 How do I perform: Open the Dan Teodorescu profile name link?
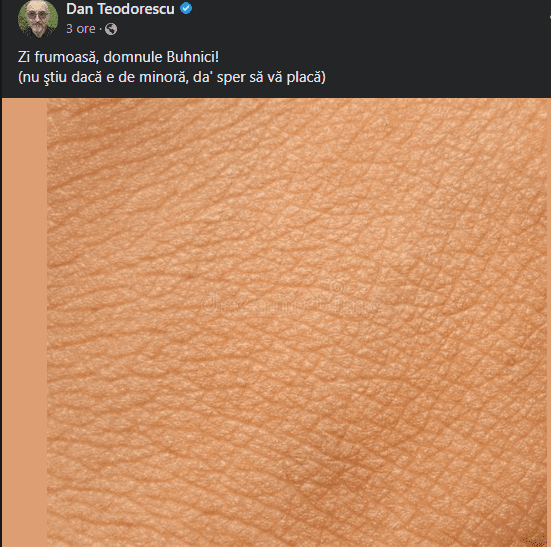[x=120, y=9]
